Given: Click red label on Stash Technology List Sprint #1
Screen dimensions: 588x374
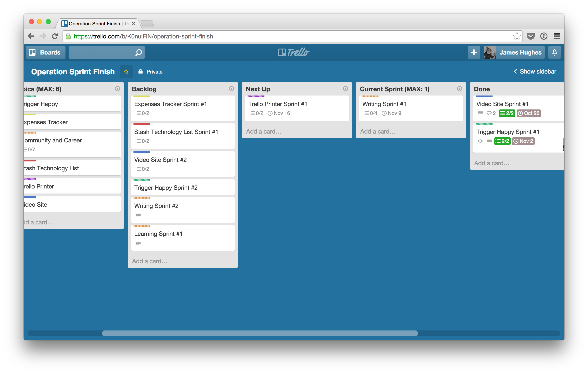Looking at the screenshot, I should [142, 124].
